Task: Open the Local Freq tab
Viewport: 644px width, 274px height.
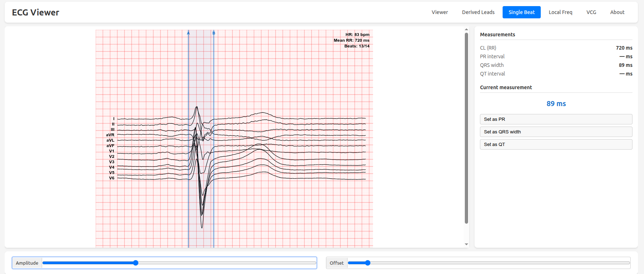Action: point(560,12)
